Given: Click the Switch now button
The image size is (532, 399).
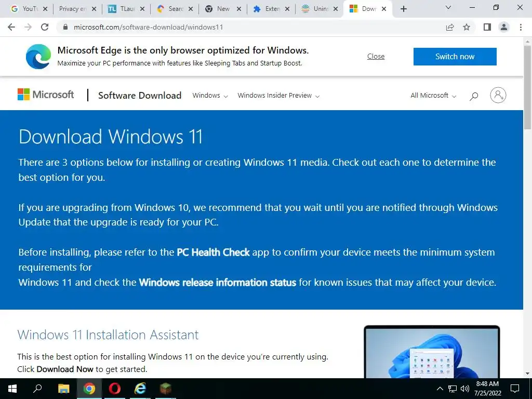Looking at the screenshot, I should click(x=455, y=56).
